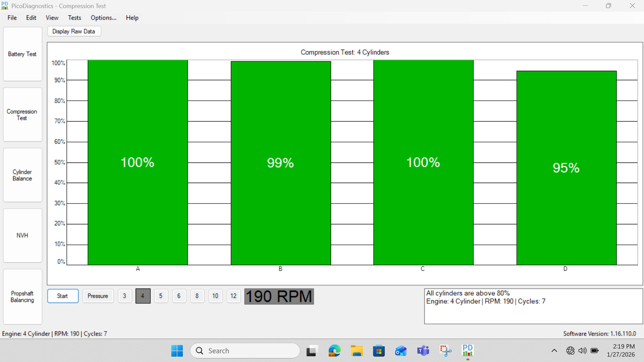
Task: Select 6 cylinder count toggle
Action: click(x=179, y=296)
